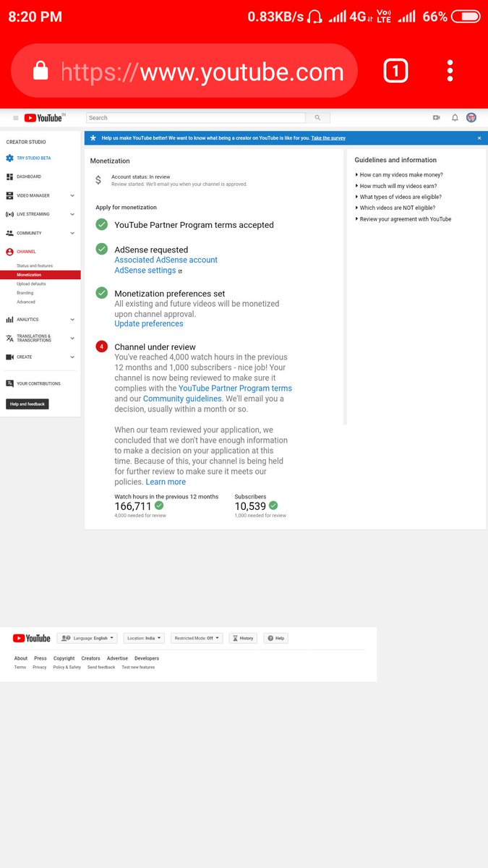The image size is (488, 868).
Task: Click the Help and feedback button
Action: click(x=27, y=404)
